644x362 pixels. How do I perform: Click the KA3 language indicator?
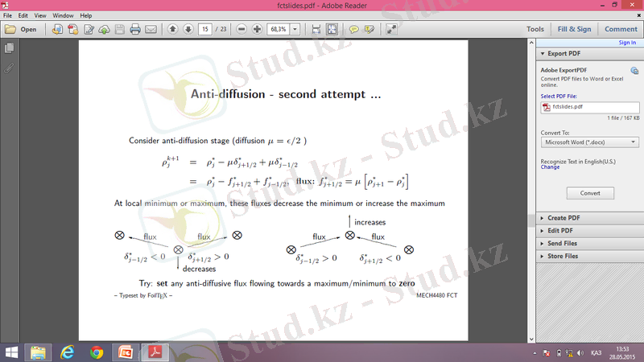pyautogui.click(x=596, y=353)
